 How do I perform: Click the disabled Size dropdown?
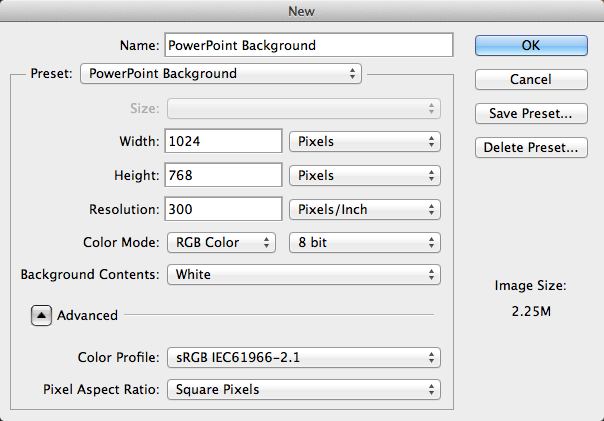303,108
